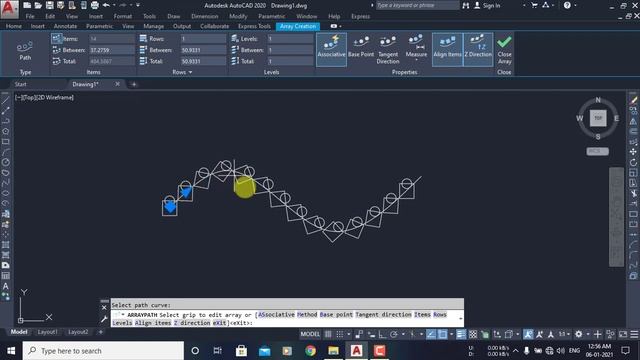This screenshot has height=360, width=640.
Task: Open the AutoCAD application menu button
Action: 9,9
